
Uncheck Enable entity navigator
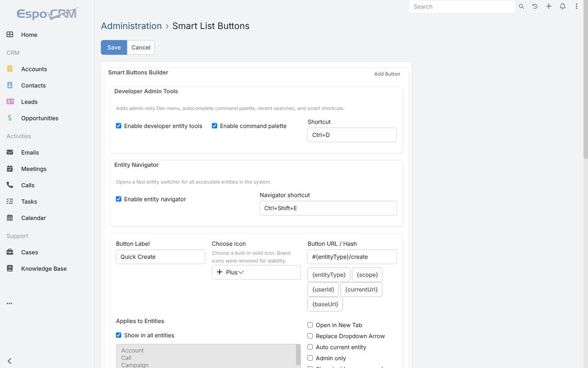(x=119, y=199)
